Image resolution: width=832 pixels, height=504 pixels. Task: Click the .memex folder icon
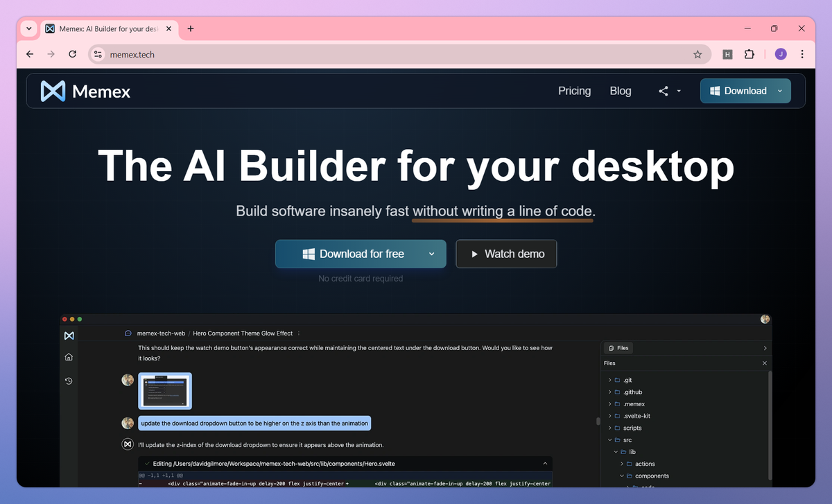[x=617, y=404]
